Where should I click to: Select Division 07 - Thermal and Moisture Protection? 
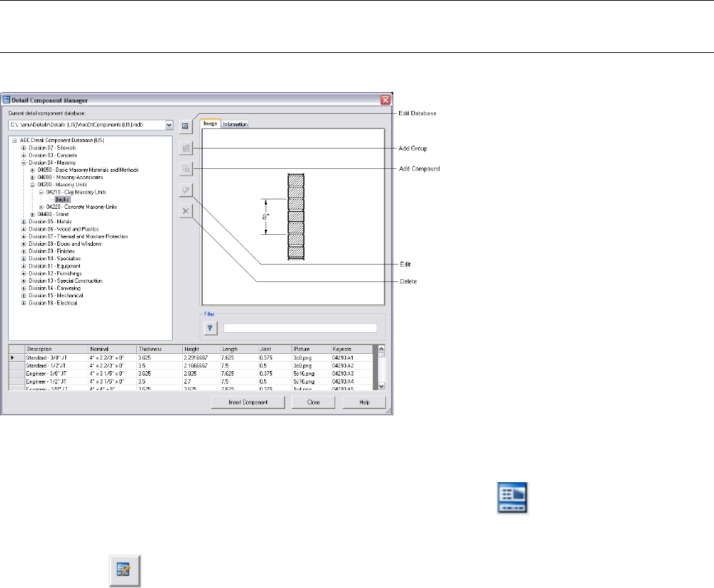[x=78, y=236]
